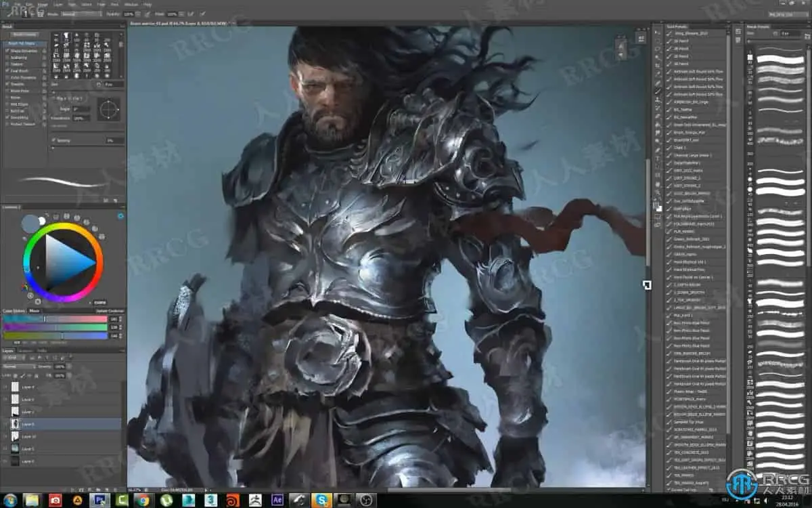Image resolution: width=812 pixels, height=508 pixels.
Task: Open the layer Opacity dropdown arrow
Action: (68, 366)
